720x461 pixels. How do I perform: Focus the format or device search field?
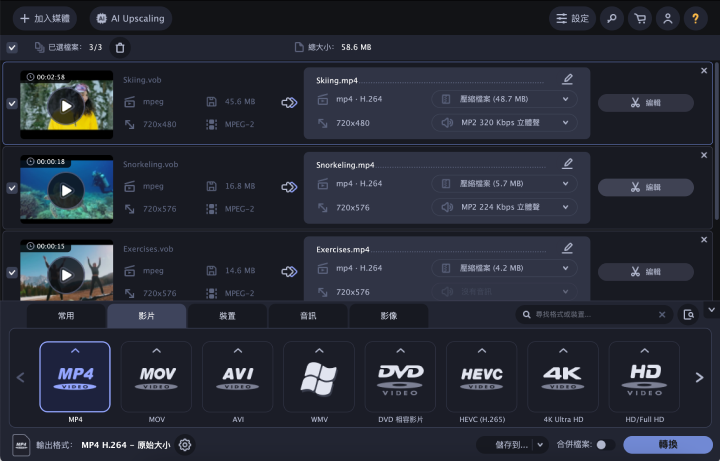click(x=595, y=315)
